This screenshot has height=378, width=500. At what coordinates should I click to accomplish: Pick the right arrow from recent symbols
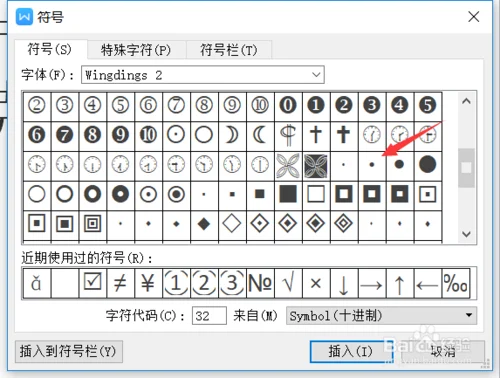[x=372, y=283]
